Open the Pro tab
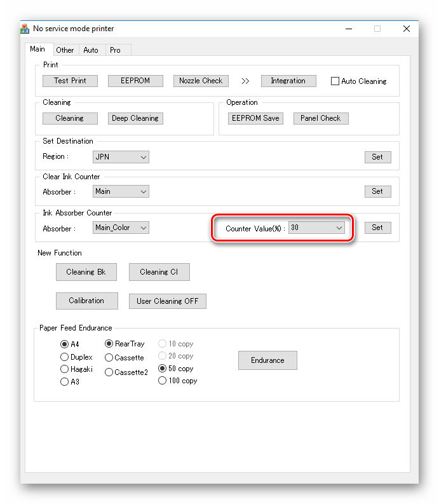439x504 pixels. 115,50
